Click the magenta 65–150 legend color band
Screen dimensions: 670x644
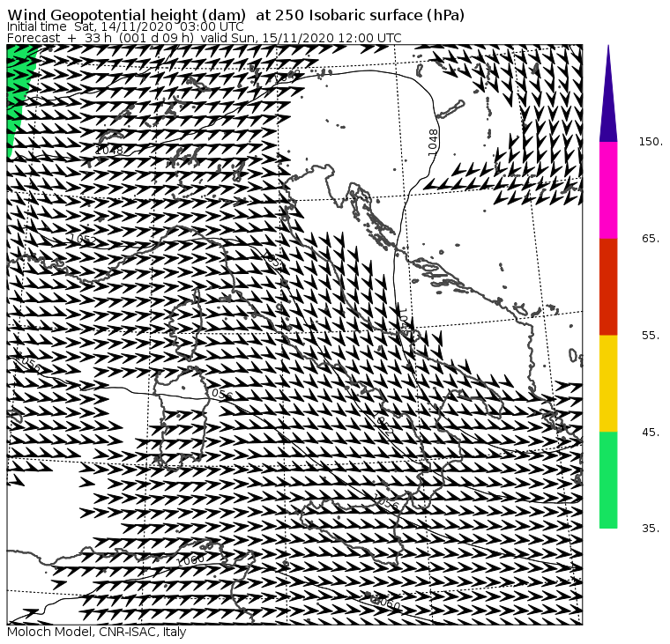608,190
